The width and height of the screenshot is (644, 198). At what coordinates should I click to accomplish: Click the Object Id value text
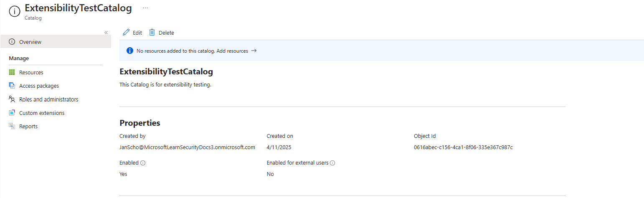pos(463,147)
